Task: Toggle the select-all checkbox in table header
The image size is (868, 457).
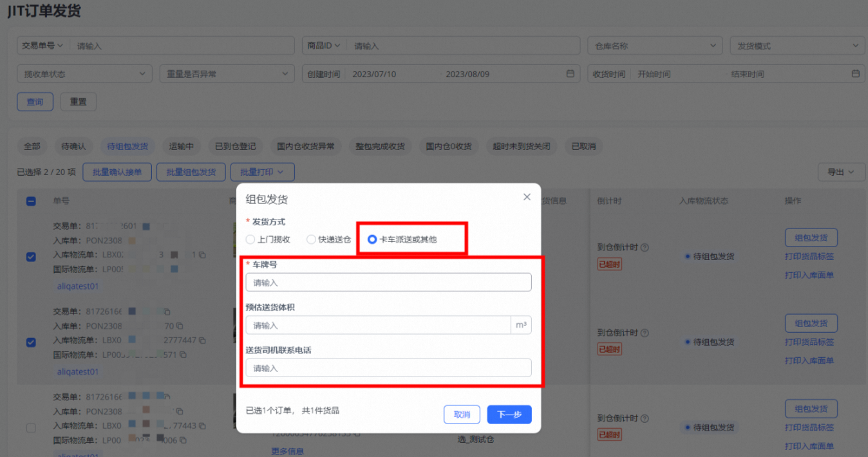Action: (x=31, y=201)
